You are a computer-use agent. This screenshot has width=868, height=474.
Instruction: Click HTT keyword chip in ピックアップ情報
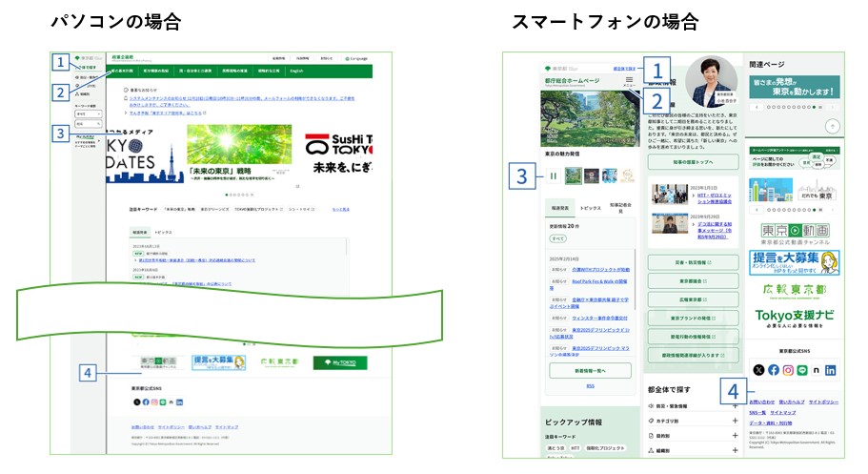pyautogui.click(x=575, y=448)
